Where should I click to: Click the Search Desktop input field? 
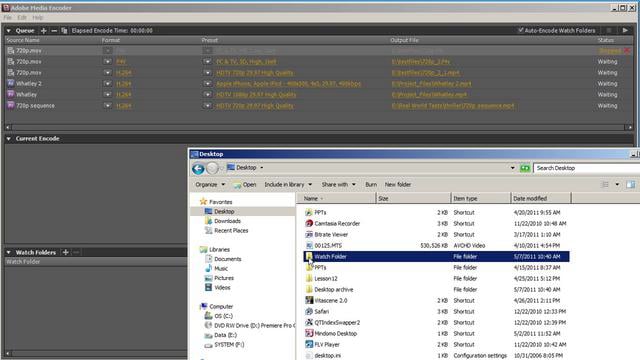[586, 168]
